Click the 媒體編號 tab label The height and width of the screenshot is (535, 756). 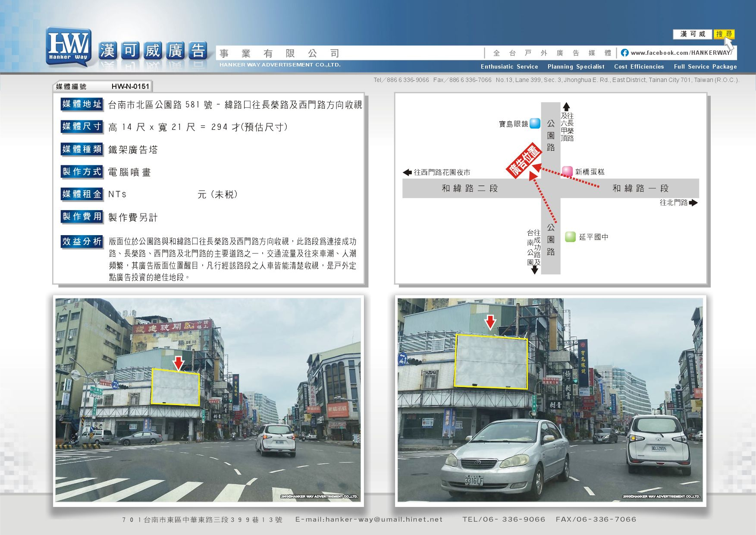point(71,87)
